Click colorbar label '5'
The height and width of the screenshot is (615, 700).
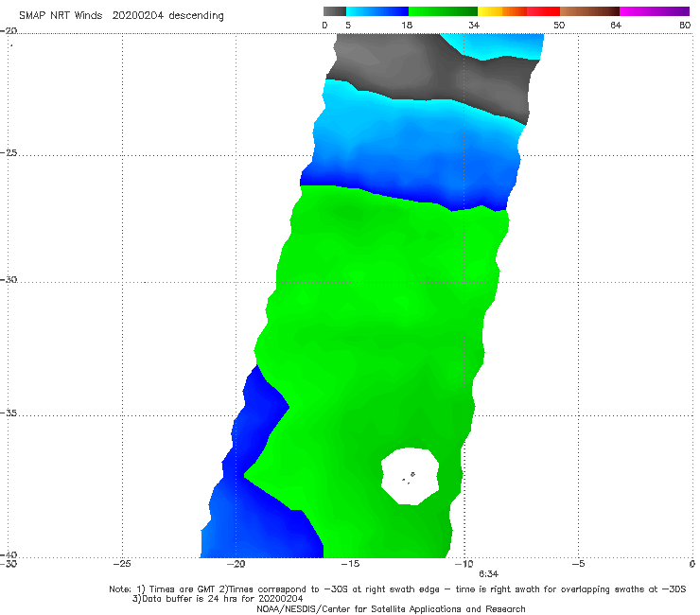click(x=348, y=25)
